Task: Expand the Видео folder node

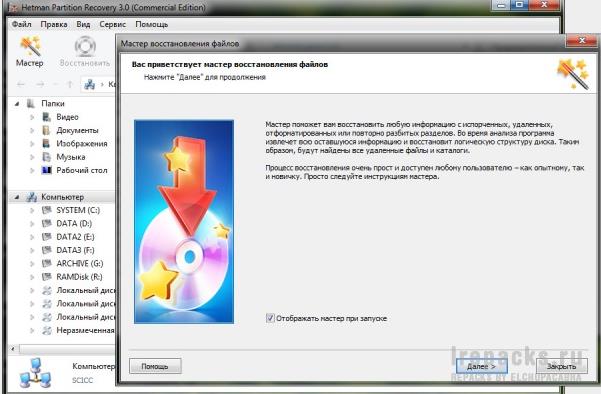Action: click(32, 117)
